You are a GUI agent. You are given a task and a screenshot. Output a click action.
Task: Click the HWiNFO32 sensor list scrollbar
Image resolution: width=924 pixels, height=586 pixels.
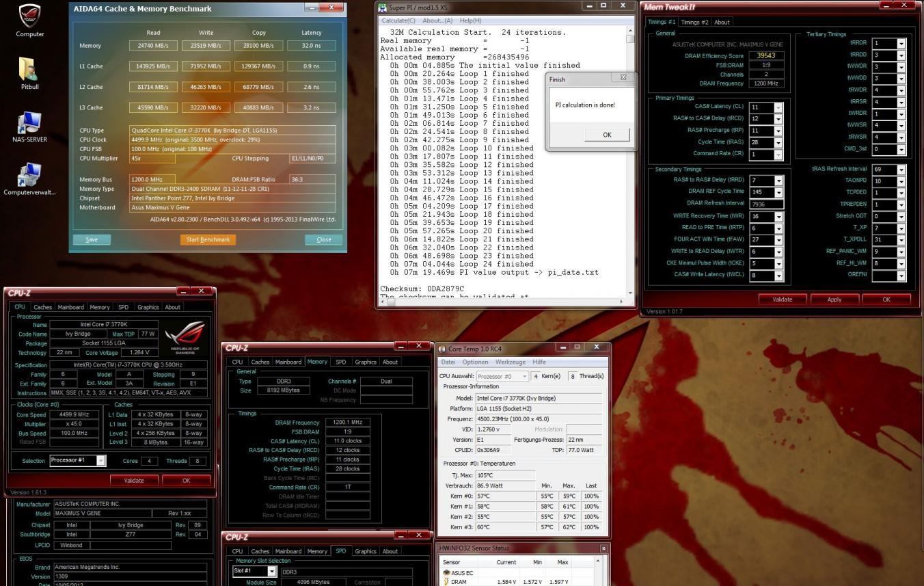tap(599, 572)
